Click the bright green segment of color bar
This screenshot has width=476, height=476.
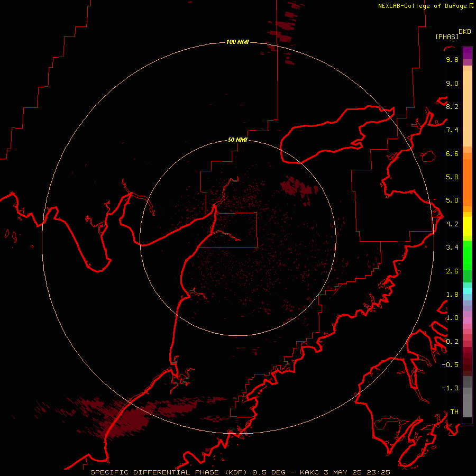(467, 255)
